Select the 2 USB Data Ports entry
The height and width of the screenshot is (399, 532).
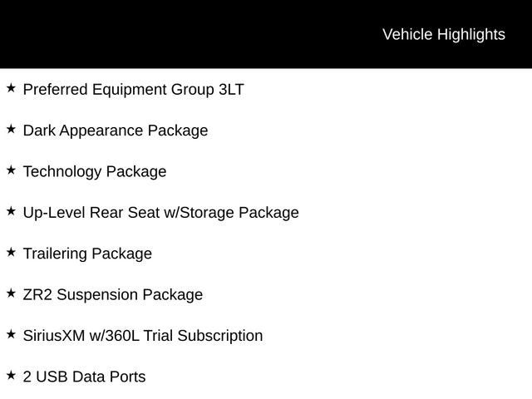(84, 377)
